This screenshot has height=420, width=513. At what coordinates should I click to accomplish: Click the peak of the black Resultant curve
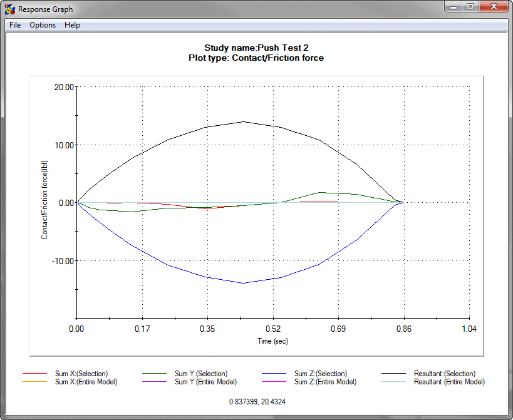click(x=243, y=121)
